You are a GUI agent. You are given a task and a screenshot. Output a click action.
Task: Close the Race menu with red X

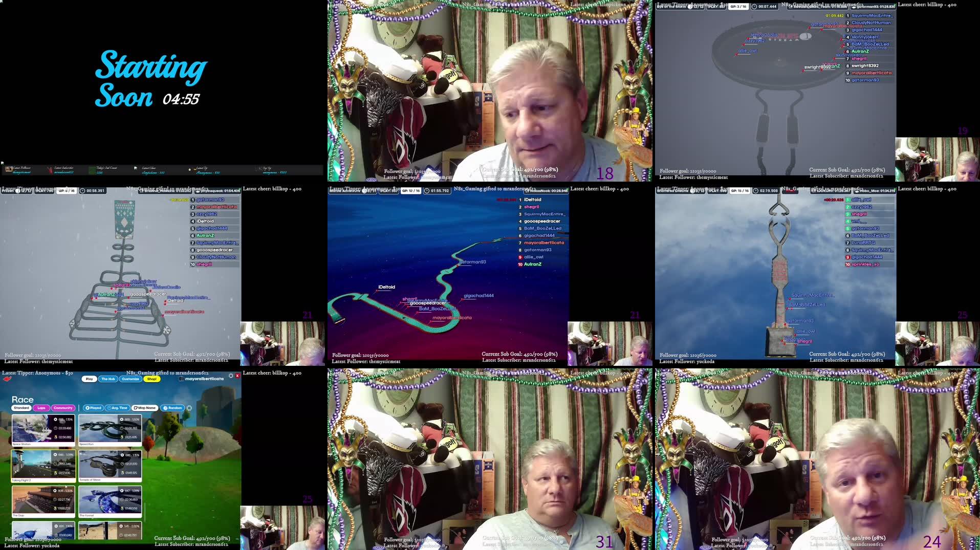click(237, 376)
